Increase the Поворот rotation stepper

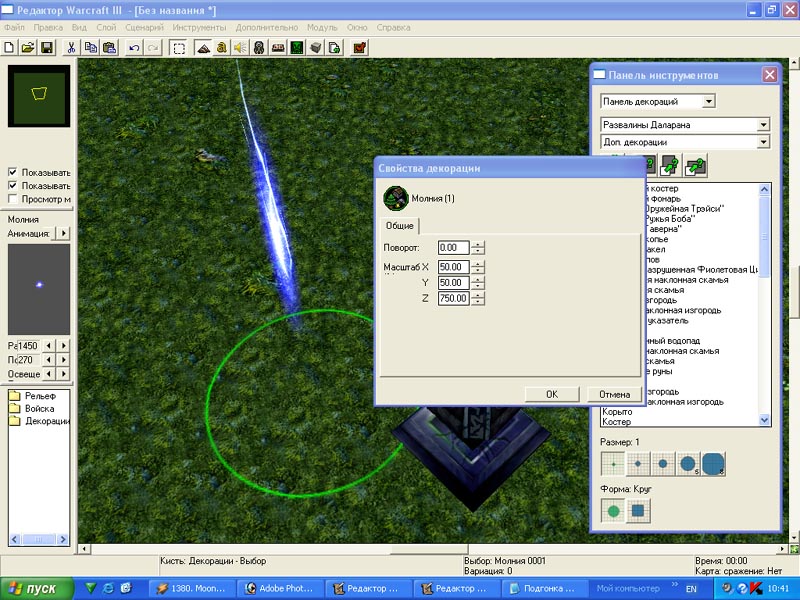[478, 244]
